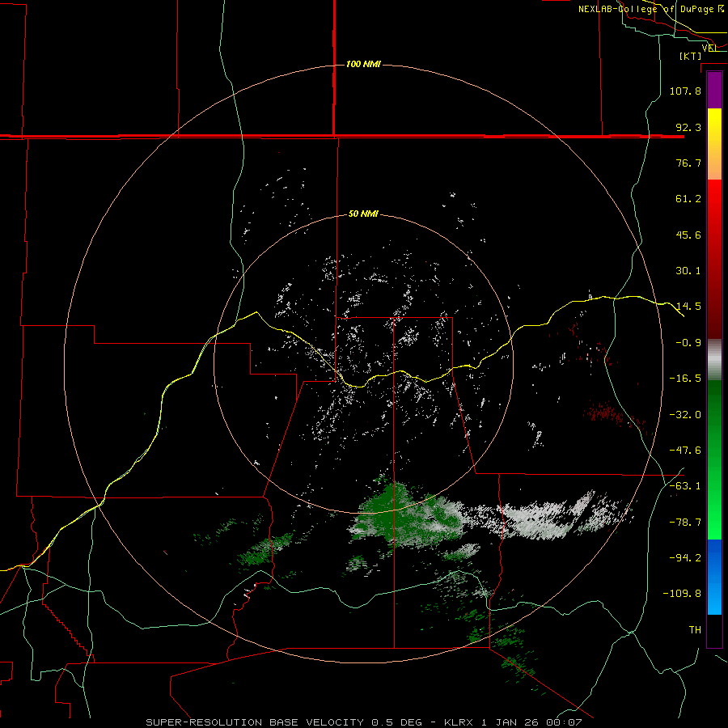
Task: Click the NEXLAB-College of DuPage credit text
Action: point(650,9)
